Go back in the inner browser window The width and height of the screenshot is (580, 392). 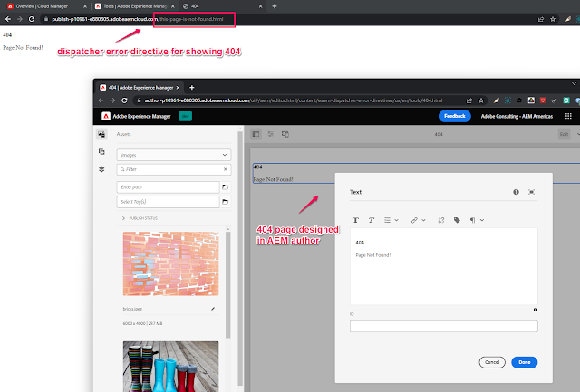pos(101,100)
